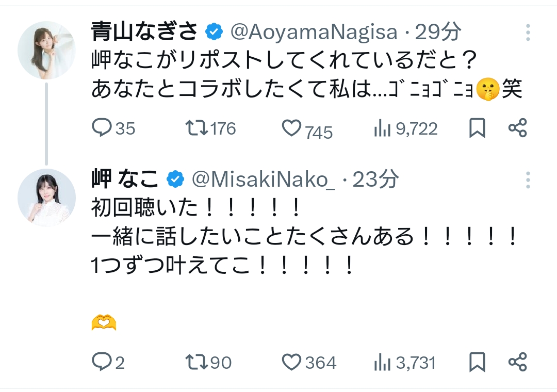The image size is (557, 392).
Task: Like the tweet by 岬なこ
Action: (x=291, y=362)
